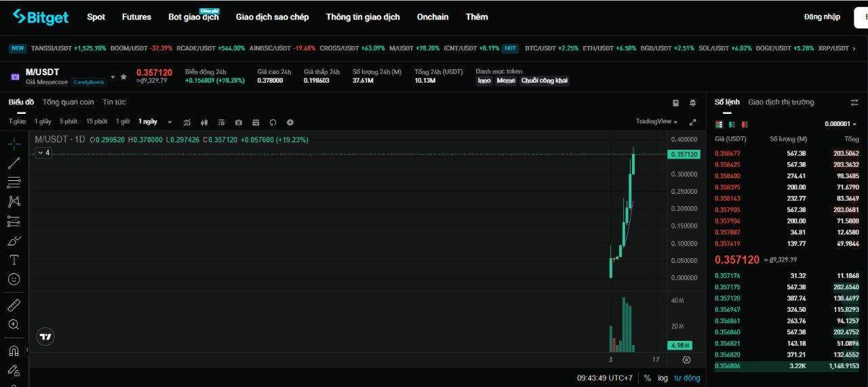
Task: Open the Fibonacci retracement tool group
Action: tap(14, 182)
